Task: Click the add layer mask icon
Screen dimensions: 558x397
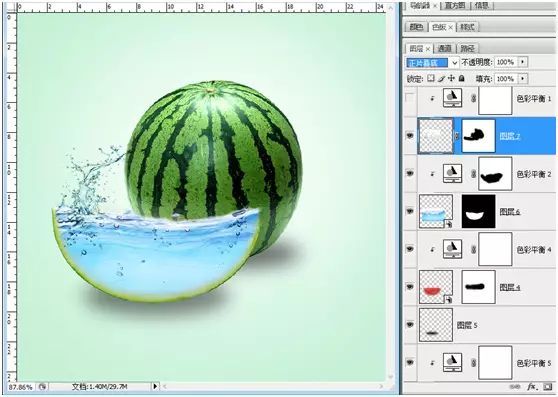Action: 548,387
